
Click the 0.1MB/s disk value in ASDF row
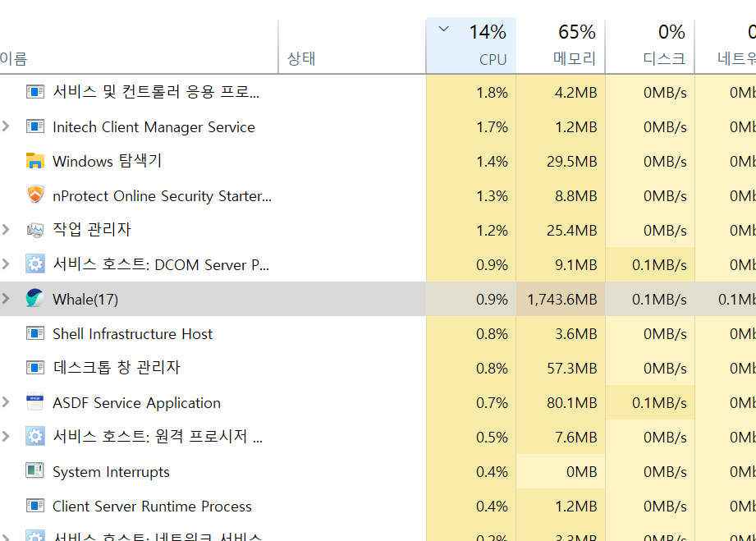[x=659, y=402]
